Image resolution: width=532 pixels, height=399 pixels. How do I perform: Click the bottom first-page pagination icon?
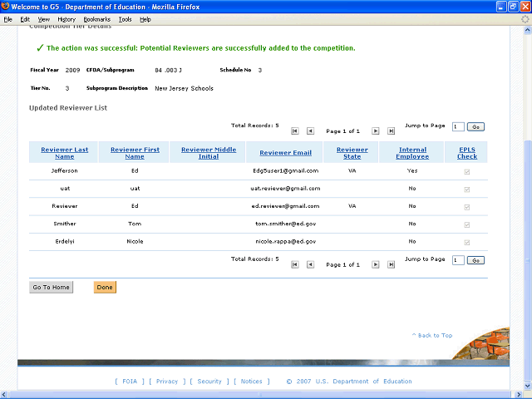[x=294, y=264]
